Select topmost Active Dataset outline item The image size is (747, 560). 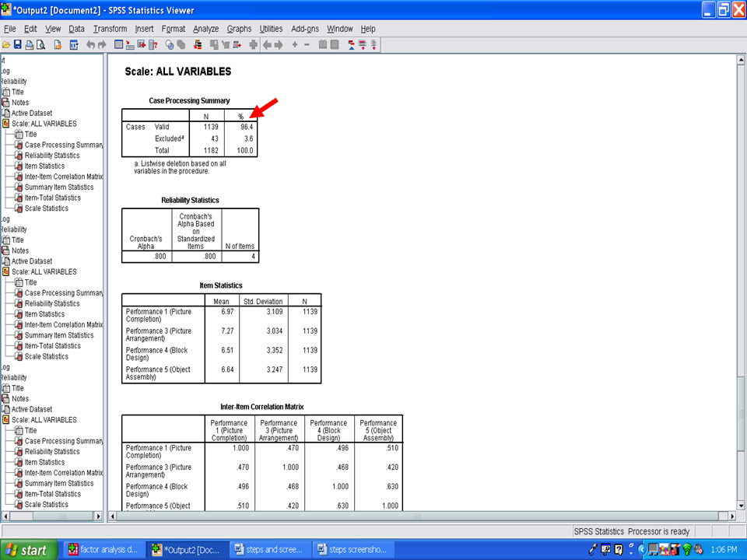(x=31, y=113)
